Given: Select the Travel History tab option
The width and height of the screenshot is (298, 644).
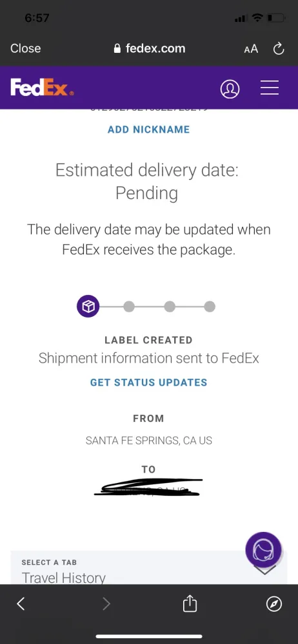Looking at the screenshot, I should 64,578.
